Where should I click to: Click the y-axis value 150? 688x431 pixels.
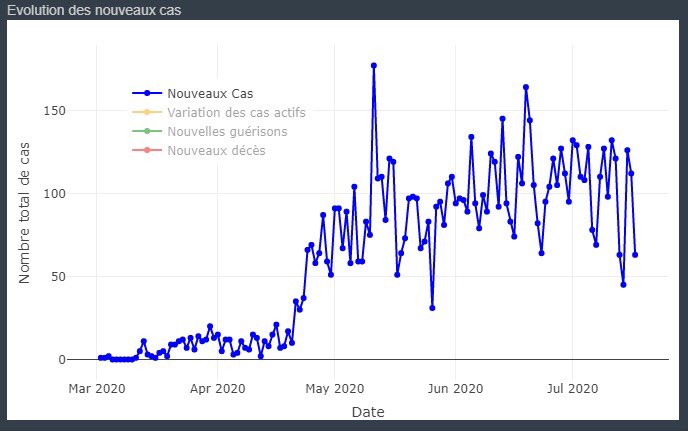(x=54, y=111)
